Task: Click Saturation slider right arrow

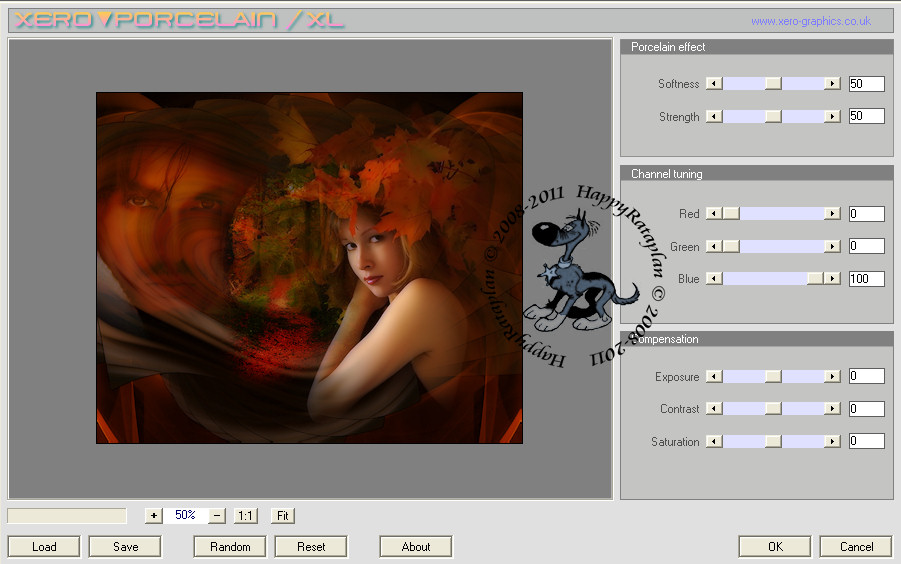Action: [832, 441]
